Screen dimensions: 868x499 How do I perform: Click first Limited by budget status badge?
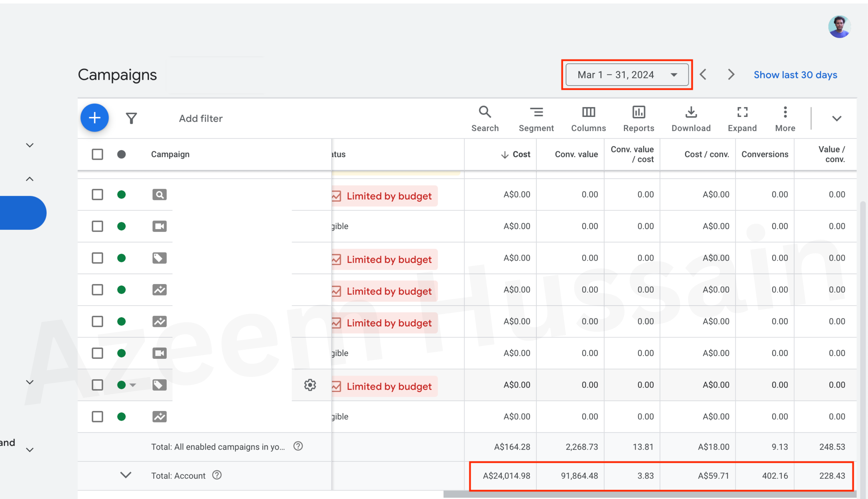384,196
